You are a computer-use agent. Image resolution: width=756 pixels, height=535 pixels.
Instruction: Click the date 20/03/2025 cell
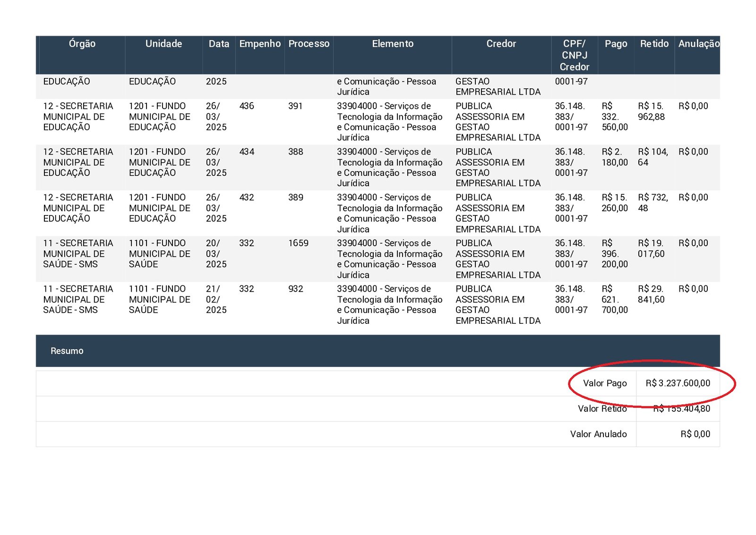216,254
